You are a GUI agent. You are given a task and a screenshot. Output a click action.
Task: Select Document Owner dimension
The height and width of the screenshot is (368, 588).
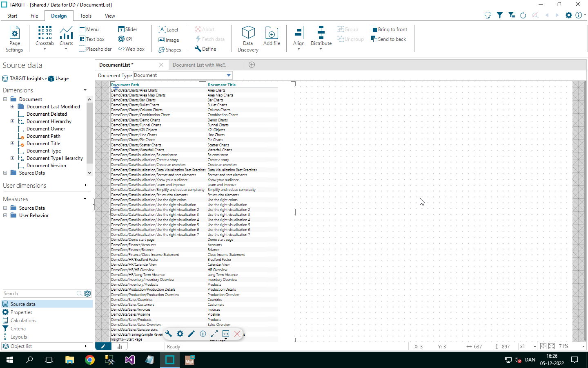[x=46, y=129]
